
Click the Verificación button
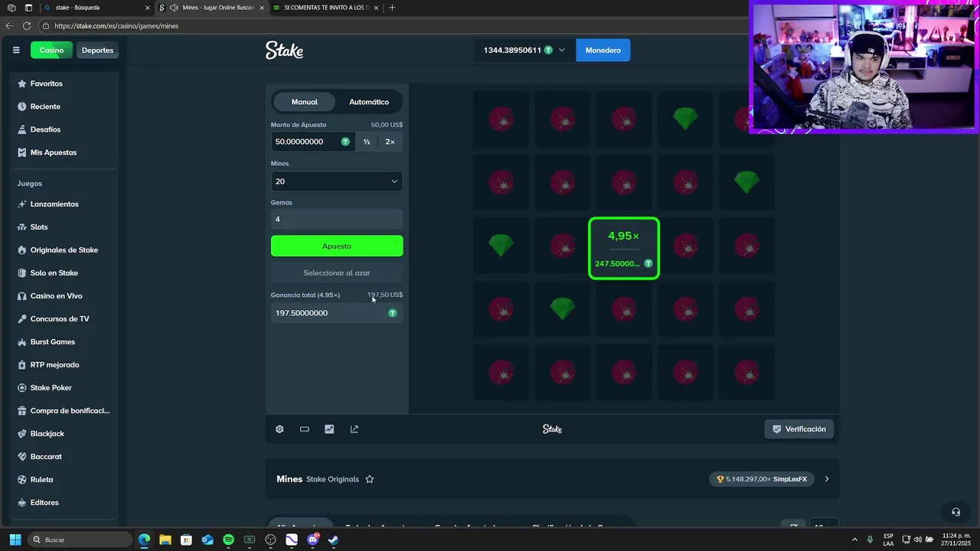799,429
